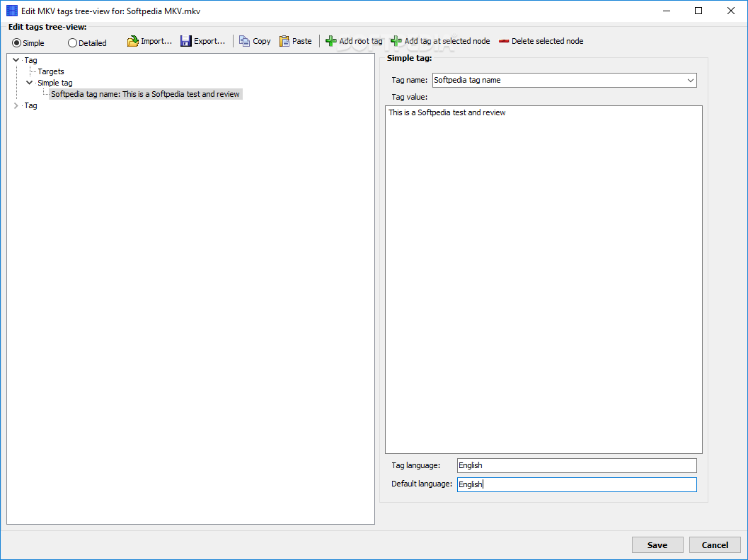
Task: Click the film strip app icon in title bar
Action: [x=12, y=11]
